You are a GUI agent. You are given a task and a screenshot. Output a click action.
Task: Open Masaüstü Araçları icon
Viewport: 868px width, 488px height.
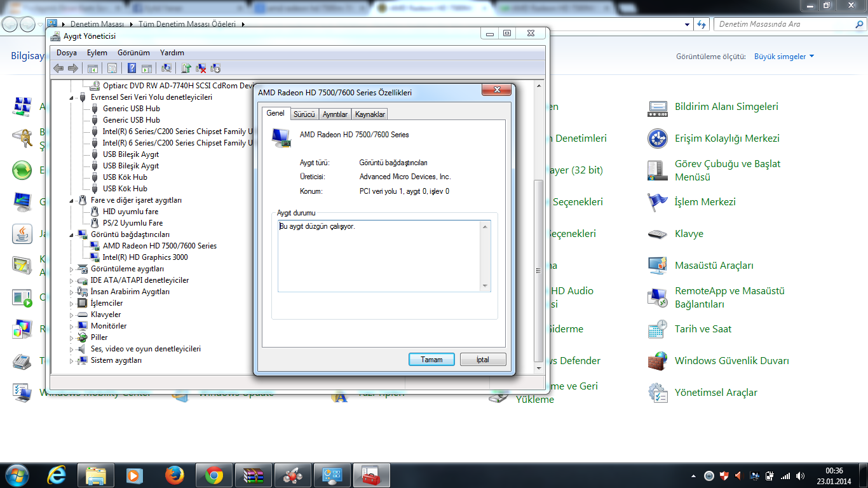click(658, 266)
